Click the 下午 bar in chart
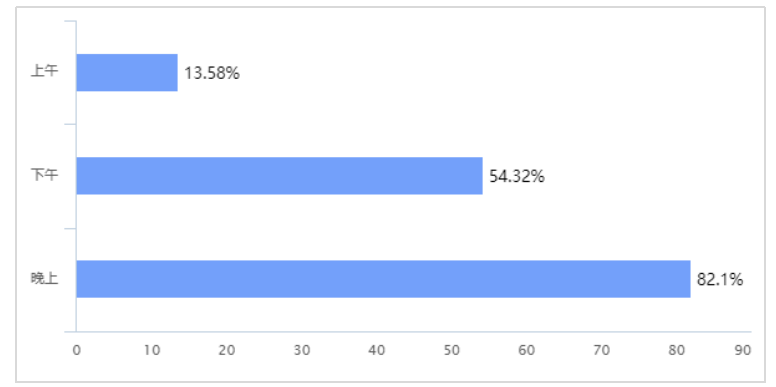 click(280, 176)
